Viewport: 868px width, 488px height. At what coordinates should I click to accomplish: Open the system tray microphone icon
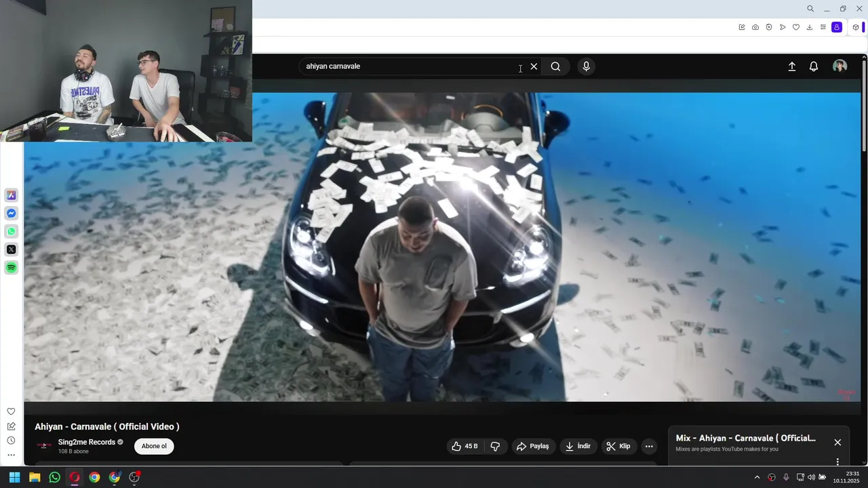click(786, 477)
